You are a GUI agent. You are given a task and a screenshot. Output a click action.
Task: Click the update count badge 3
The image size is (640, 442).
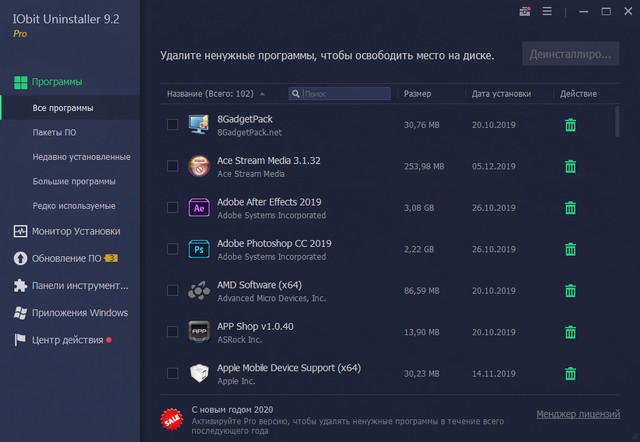pyautogui.click(x=111, y=258)
